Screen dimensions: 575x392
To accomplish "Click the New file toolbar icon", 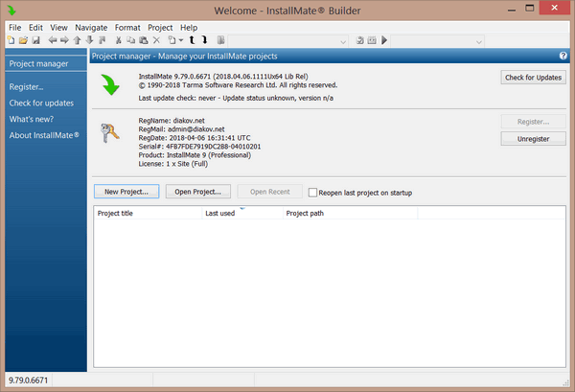I will pos(11,40).
